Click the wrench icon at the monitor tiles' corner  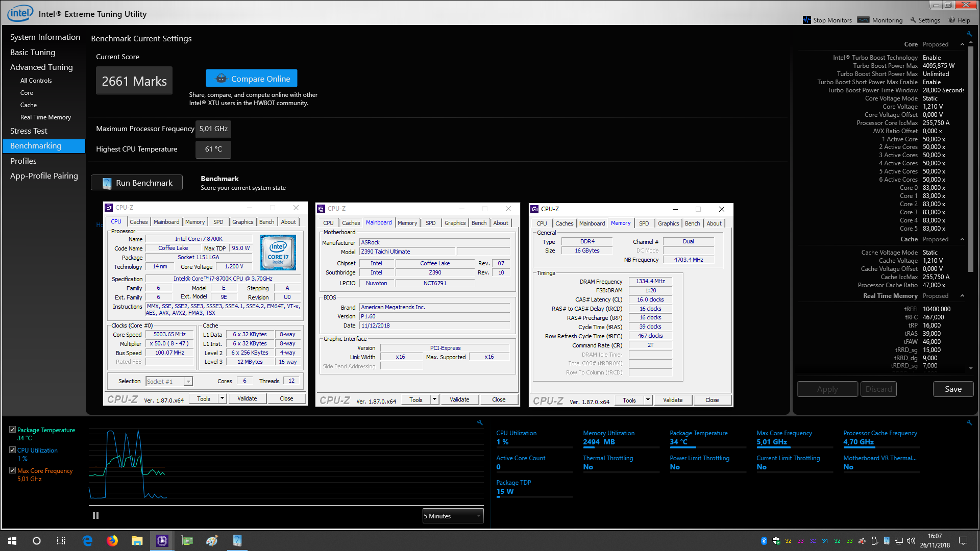coord(969,422)
